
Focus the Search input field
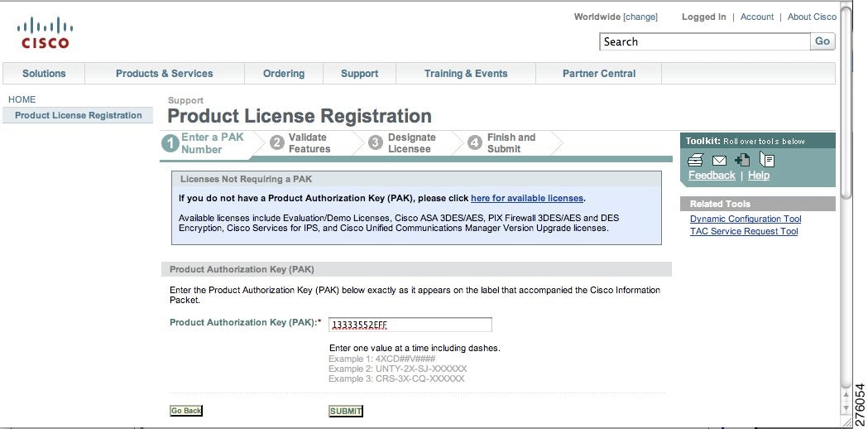coord(705,41)
